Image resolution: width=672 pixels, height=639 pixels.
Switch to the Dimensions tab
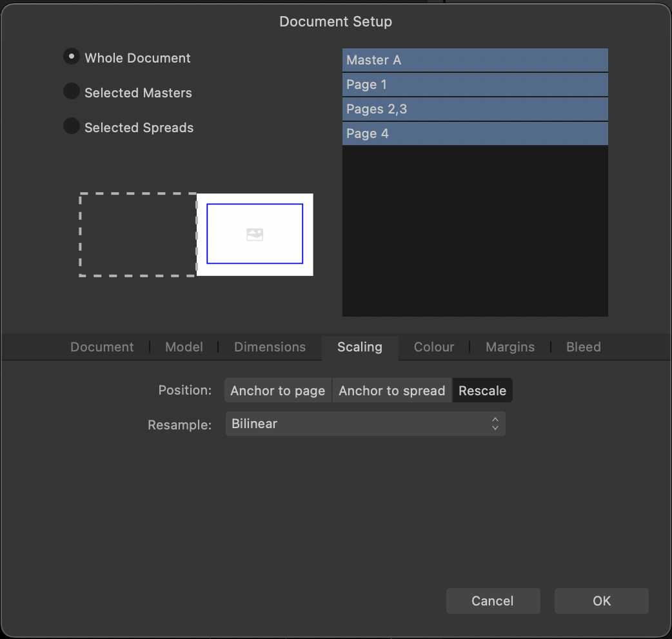pos(270,347)
